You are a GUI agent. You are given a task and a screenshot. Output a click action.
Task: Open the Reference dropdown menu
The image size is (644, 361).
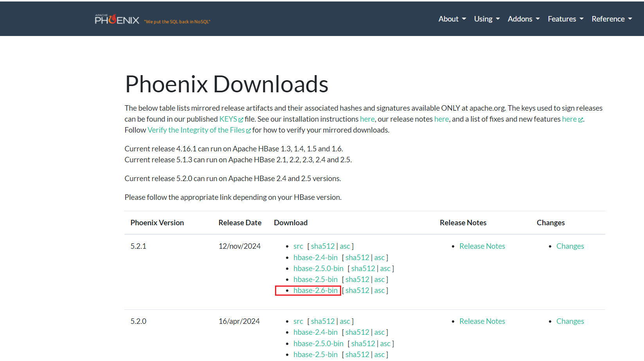(x=612, y=19)
